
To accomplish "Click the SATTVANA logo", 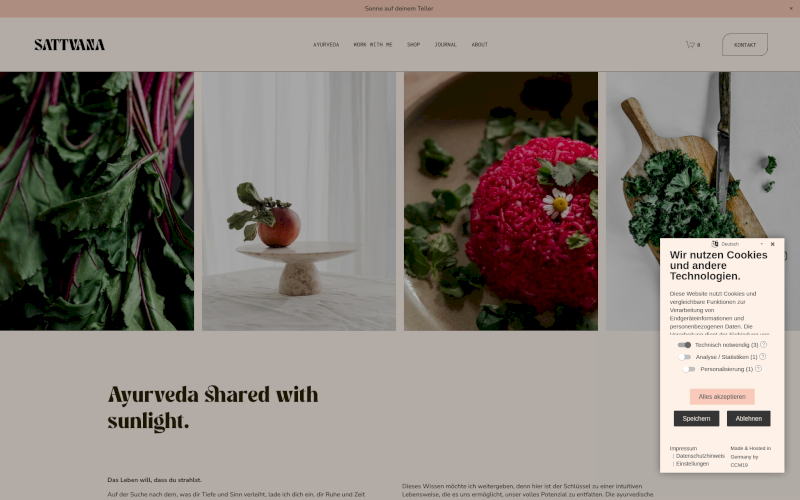I will coord(69,45).
